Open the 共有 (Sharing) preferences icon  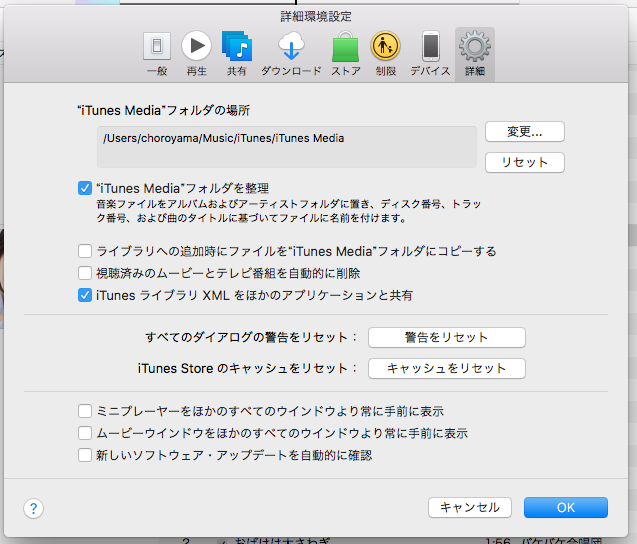click(x=237, y=46)
